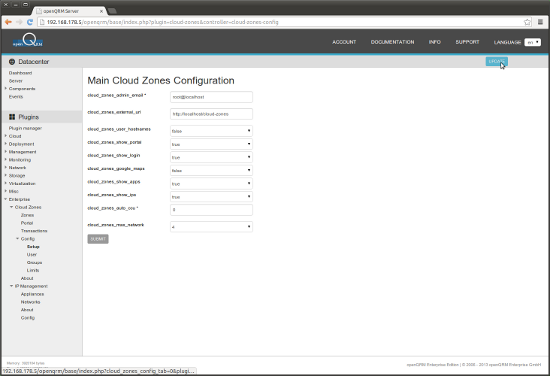Open Server in the sidebar
This screenshot has width=550, height=376.
tap(16, 81)
